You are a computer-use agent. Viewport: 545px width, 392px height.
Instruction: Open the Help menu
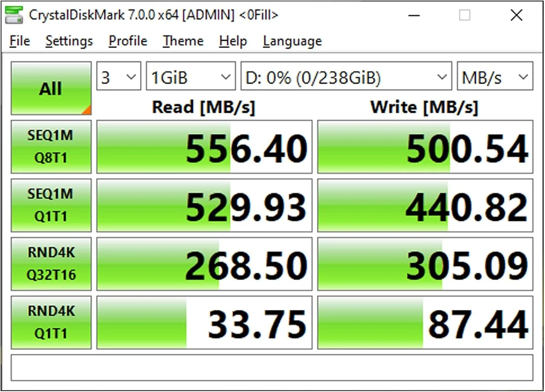[x=233, y=41]
